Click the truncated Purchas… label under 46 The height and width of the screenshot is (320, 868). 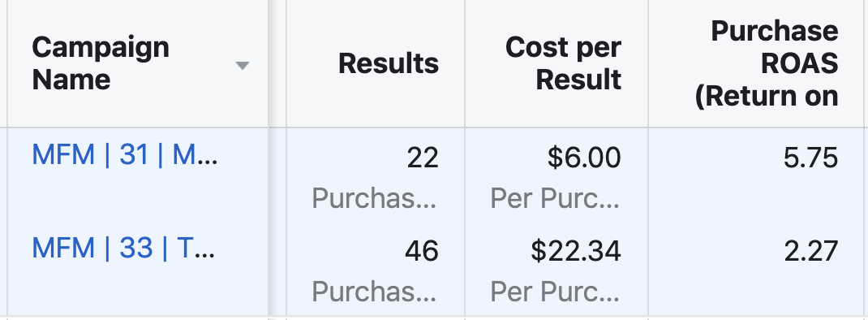point(374,291)
